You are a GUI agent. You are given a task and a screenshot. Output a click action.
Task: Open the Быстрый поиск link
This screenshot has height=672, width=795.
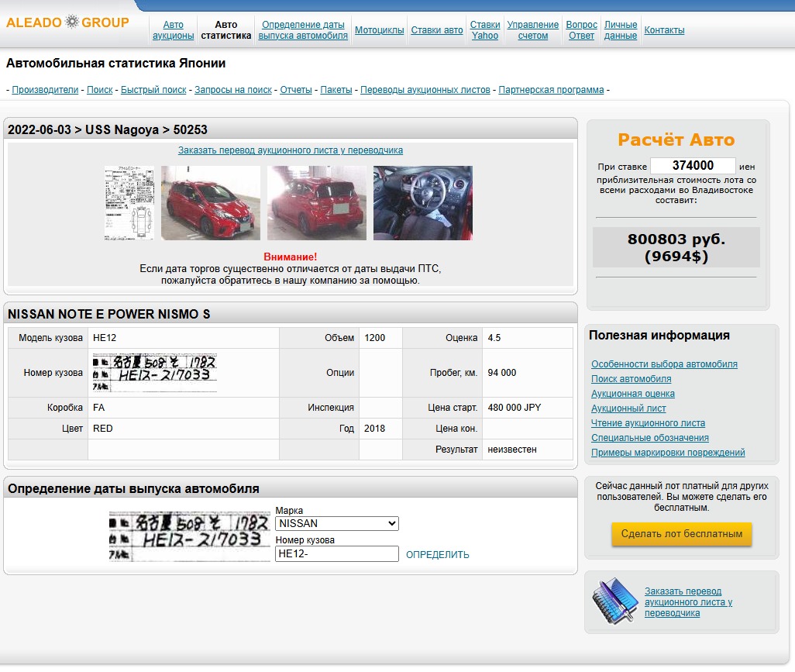point(153,90)
